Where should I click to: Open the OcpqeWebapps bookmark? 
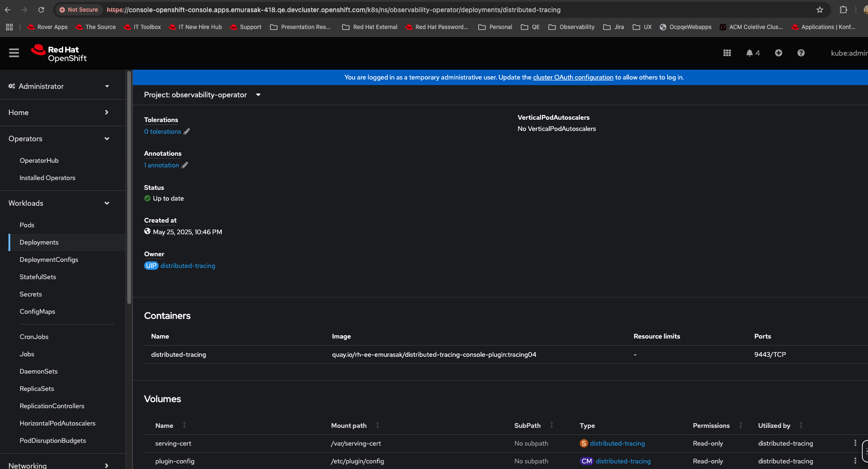coord(686,27)
